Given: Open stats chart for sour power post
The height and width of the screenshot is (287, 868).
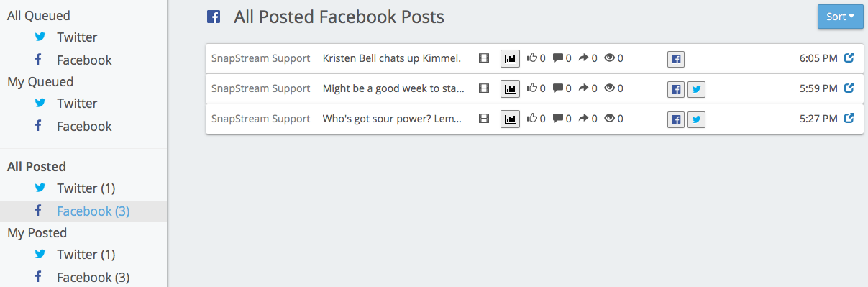Looking at the screenshot, I should point(510,119).
